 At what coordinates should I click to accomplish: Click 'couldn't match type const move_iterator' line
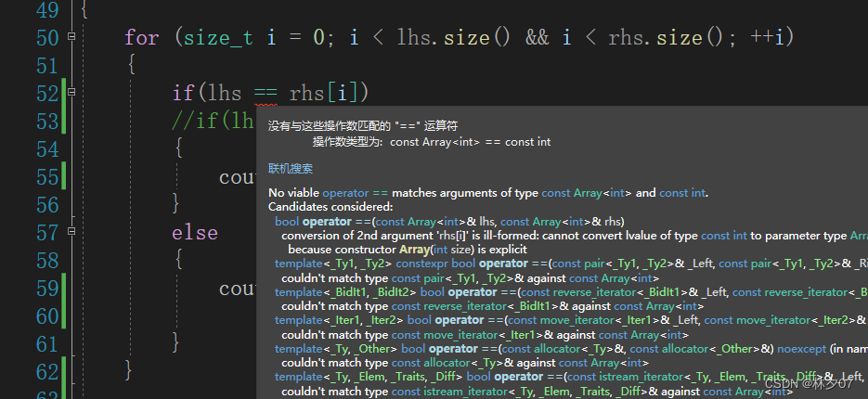tap(485, 335)
